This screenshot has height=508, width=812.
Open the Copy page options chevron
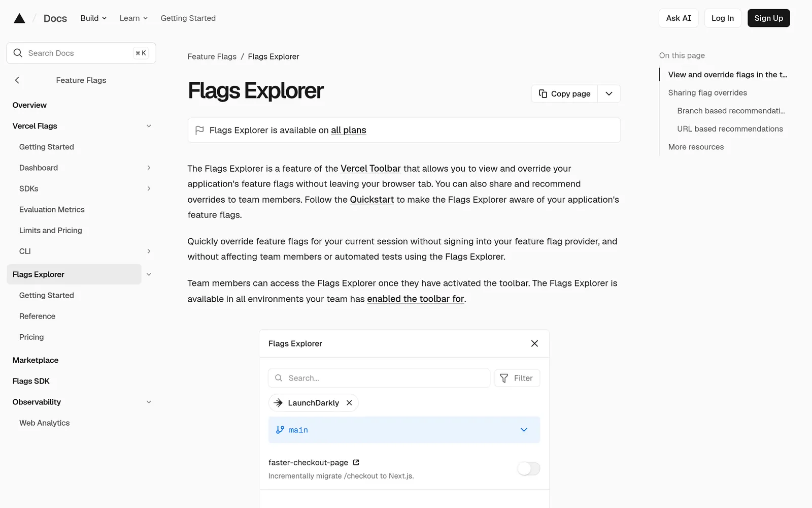point(609,93)
